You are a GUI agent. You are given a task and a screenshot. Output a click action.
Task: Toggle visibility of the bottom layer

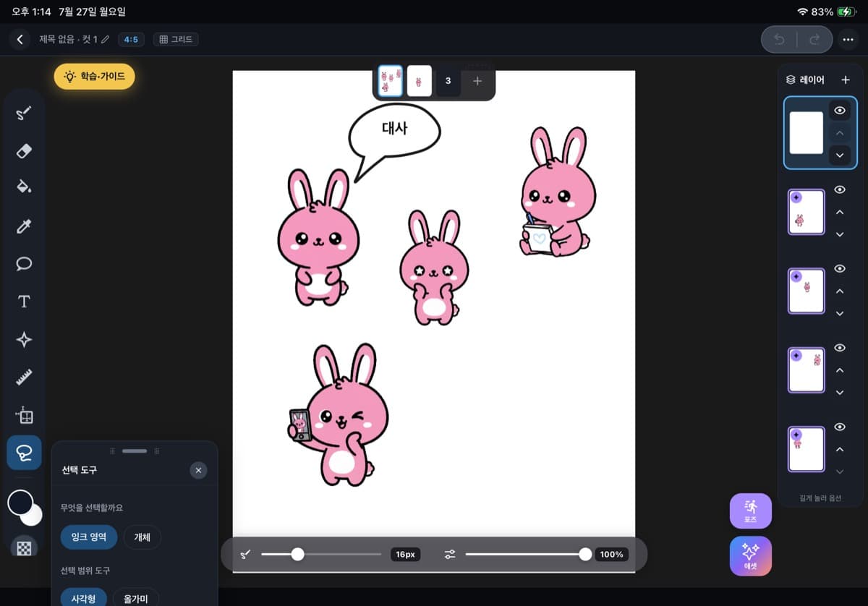[840, 427]
